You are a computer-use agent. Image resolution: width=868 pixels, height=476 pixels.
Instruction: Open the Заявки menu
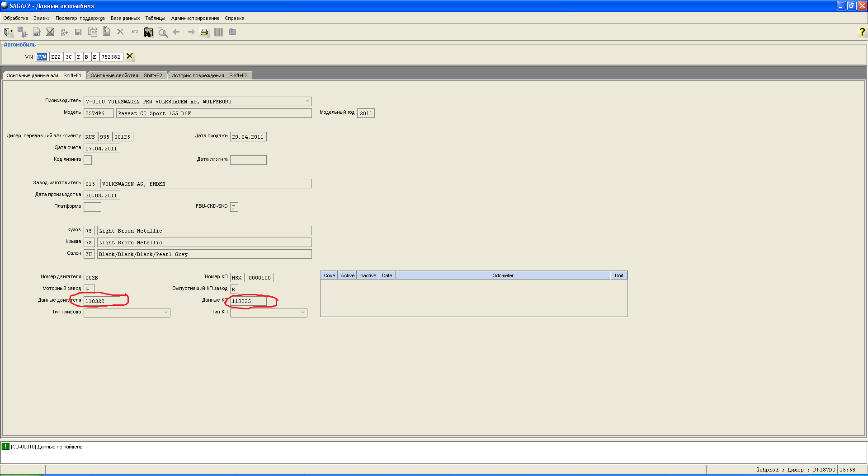click(x=42, y=18)
